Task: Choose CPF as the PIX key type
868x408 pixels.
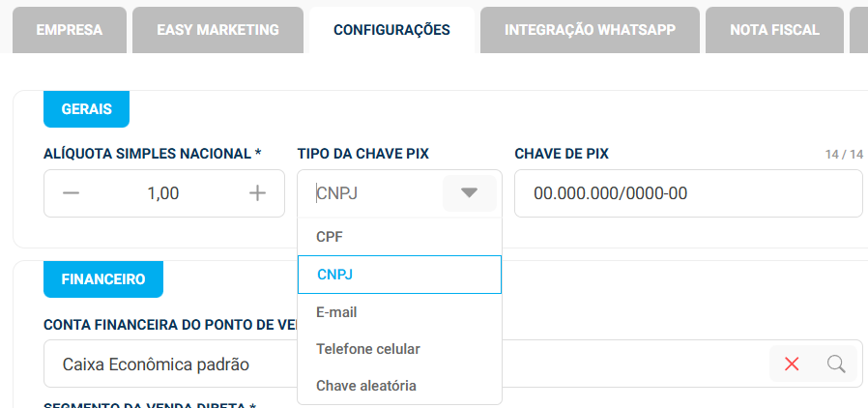Action: click(x=330, y=237)
